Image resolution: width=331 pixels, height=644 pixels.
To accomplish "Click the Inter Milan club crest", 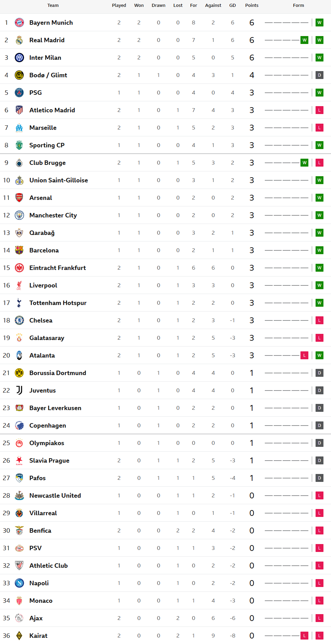I will [x=19, y=58].
